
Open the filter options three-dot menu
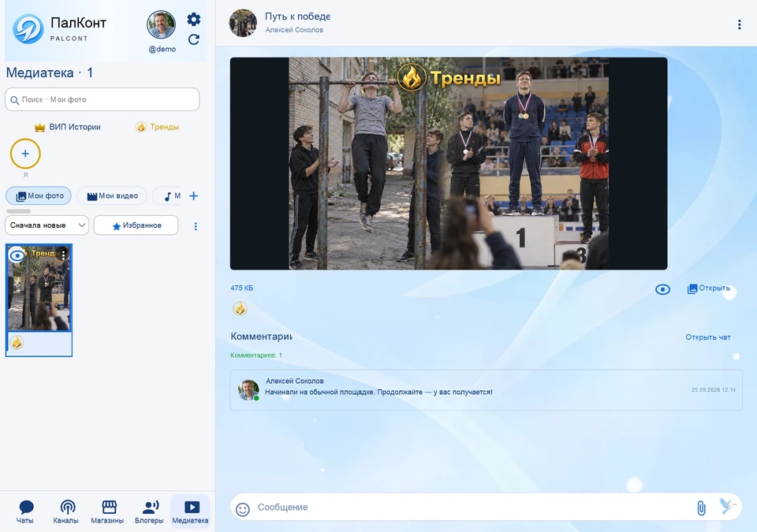[x=196, y=226]
